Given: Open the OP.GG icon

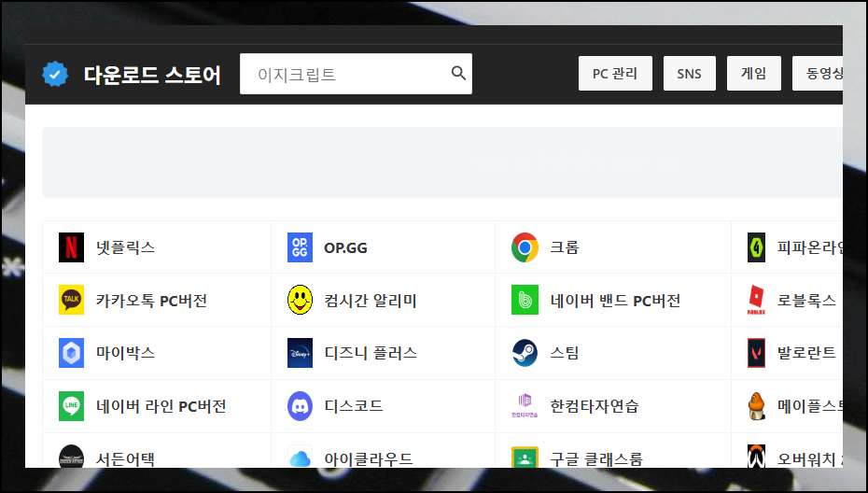Looking at the screenshot, I should pyautogui.click(x=300, y=247).
